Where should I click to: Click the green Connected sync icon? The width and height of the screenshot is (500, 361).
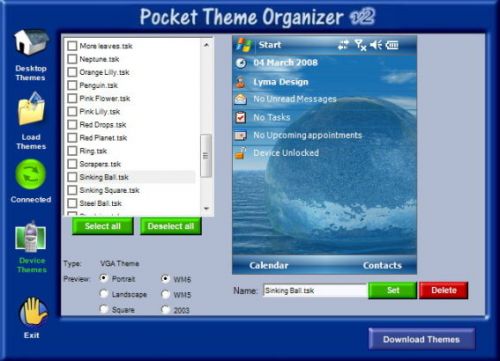tap(31, 175)
